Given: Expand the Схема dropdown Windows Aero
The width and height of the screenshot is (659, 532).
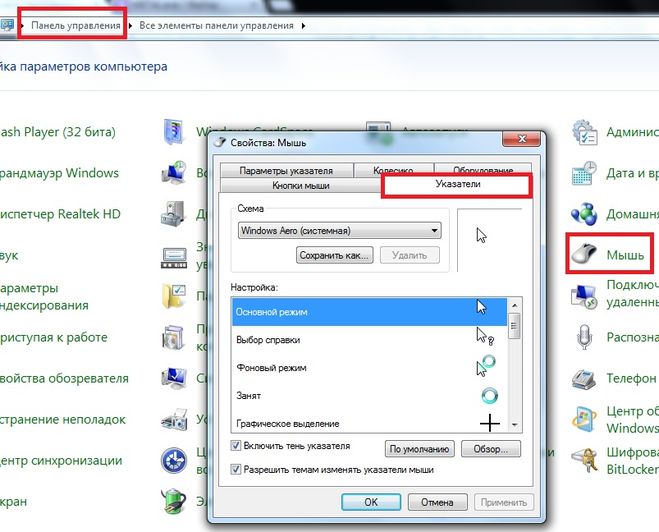Looking at the screenshot, I should tap(433, 231).
